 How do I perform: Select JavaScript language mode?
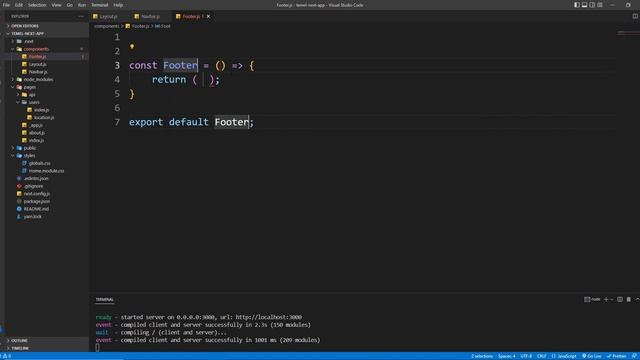564,356
